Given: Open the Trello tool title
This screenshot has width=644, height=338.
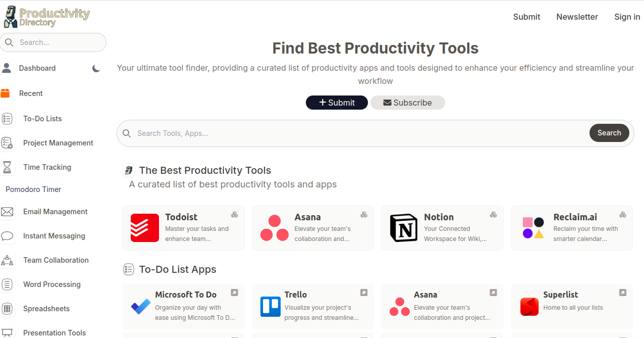Looking at the screenshot, I should pos(296,295).
